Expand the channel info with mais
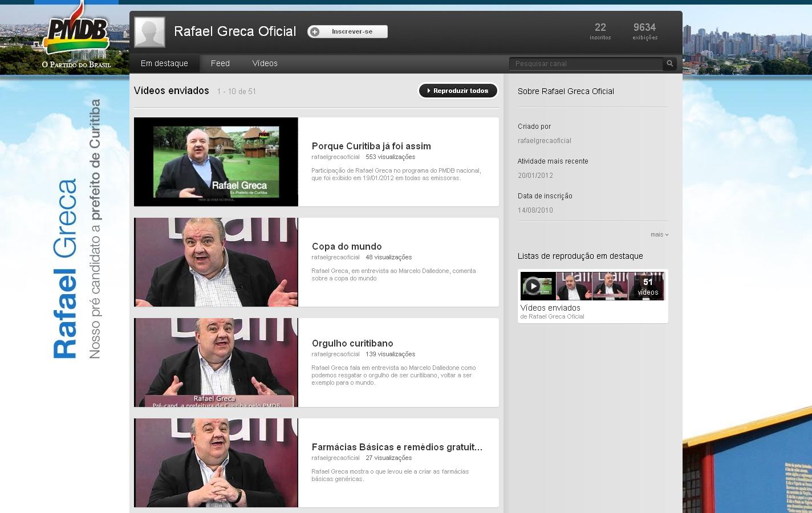 tap(659, 234)
